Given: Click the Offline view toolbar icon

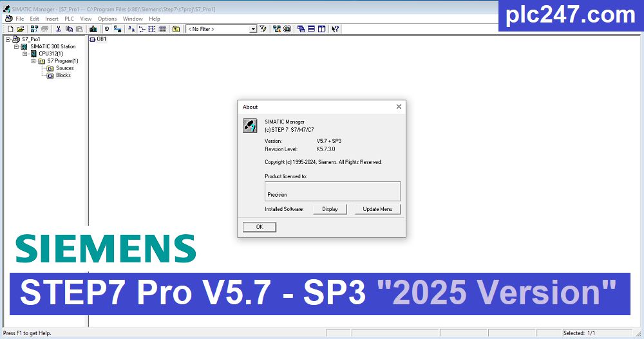Looking at the screenshot, I should pyautogui.click(x=107, y=29).
